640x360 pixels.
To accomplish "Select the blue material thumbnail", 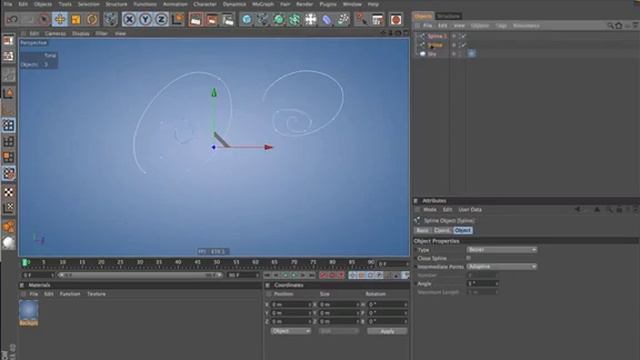I will point(29,311).
